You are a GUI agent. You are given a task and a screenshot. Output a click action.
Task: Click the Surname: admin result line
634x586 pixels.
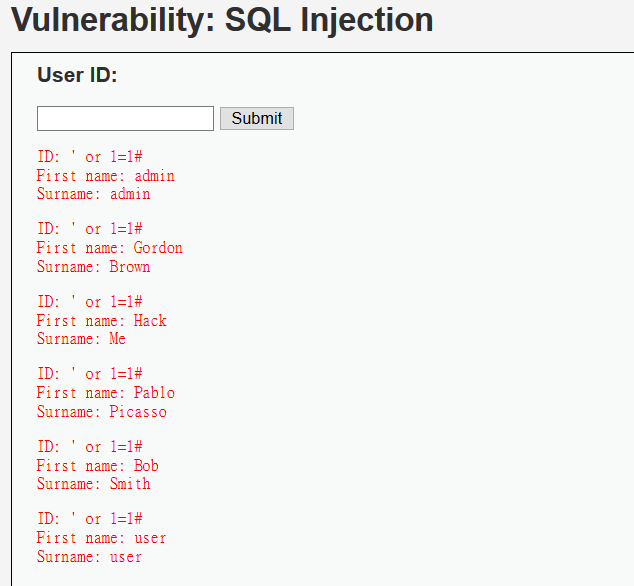(93, 194)
